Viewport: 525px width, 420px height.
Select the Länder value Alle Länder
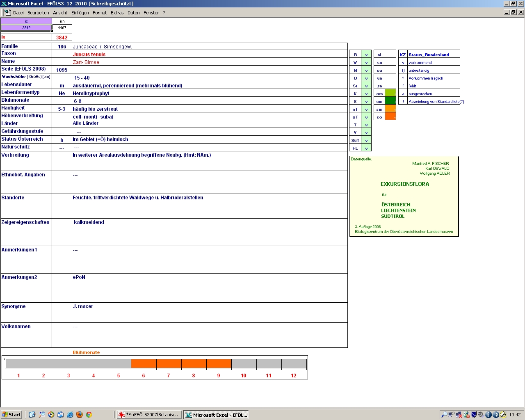[85, 123]
